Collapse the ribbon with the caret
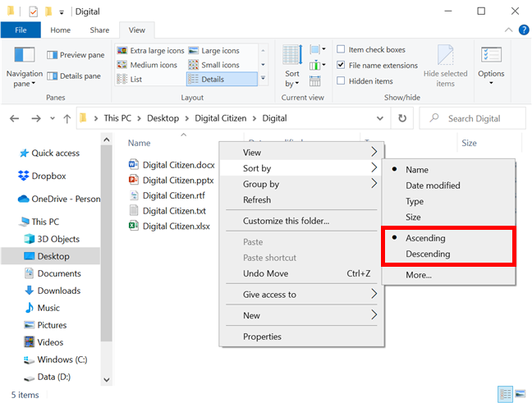Image resolution: width=532 pixels, height=403 pixels. (x=508, y=30)
